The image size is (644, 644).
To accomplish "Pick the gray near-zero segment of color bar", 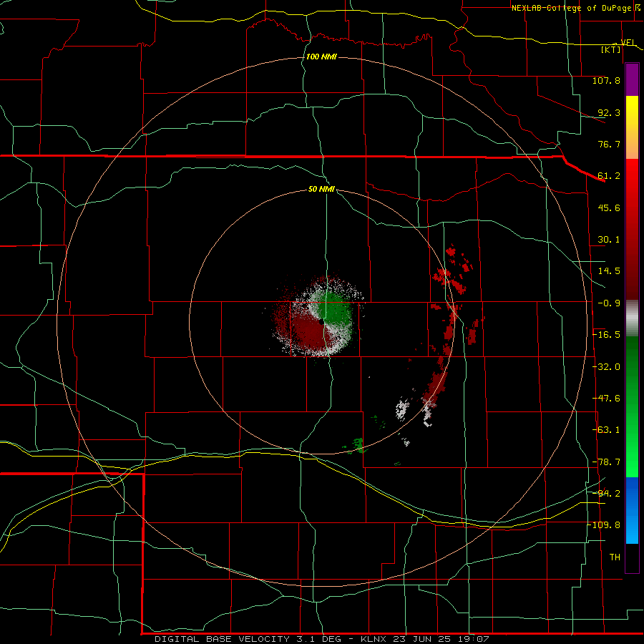I will [x=632, y=318].
